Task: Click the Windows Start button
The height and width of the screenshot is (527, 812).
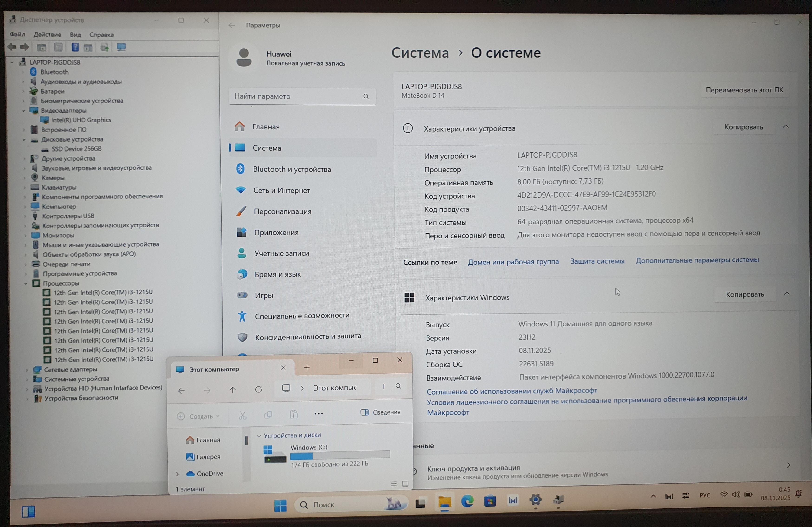Action: pos(280,505)
